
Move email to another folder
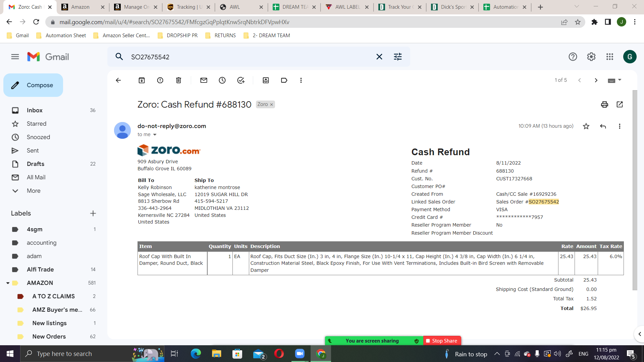(x=266, y=80)
